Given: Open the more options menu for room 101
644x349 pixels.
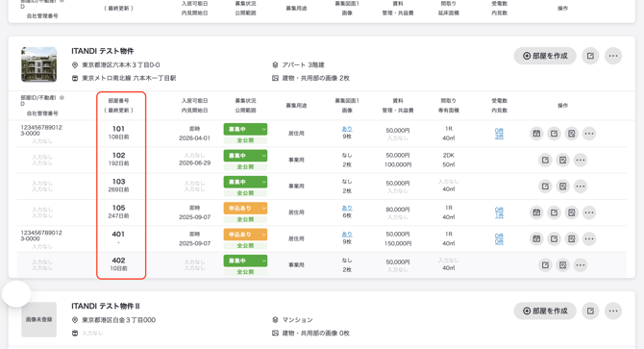Looking at the screenshot, I should (x=589, y=134).
